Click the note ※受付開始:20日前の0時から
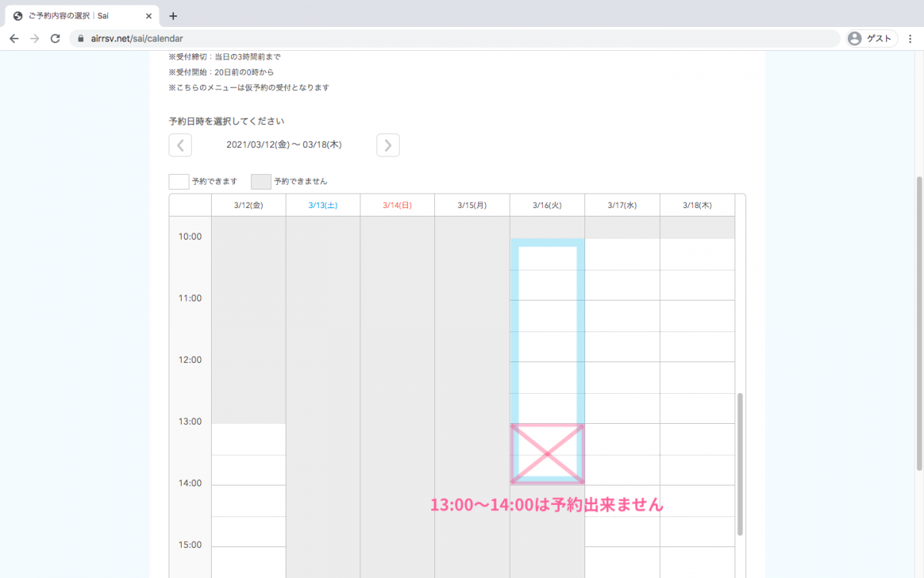Screen dimensions: 924x578 coord(221,72)
